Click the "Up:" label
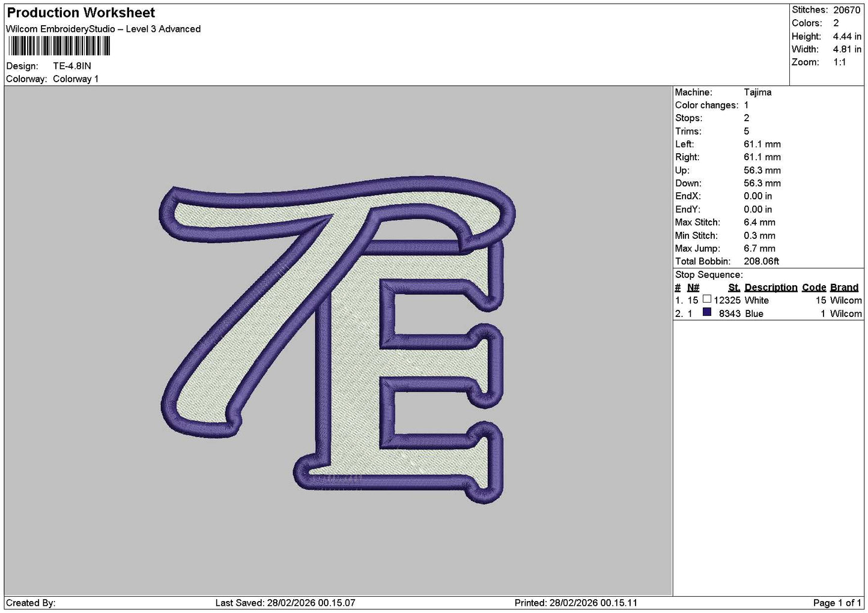 tap(682, 171)
